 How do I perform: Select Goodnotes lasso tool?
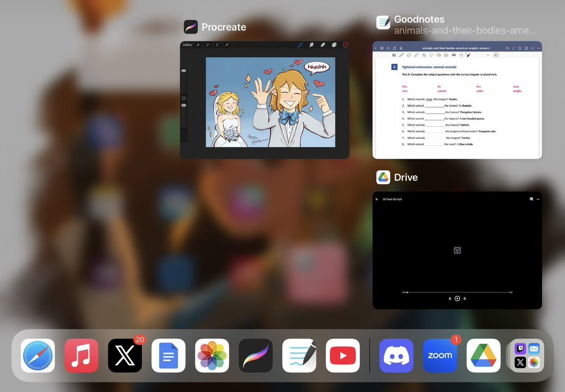pyautogui.click(x=431, y=55)
